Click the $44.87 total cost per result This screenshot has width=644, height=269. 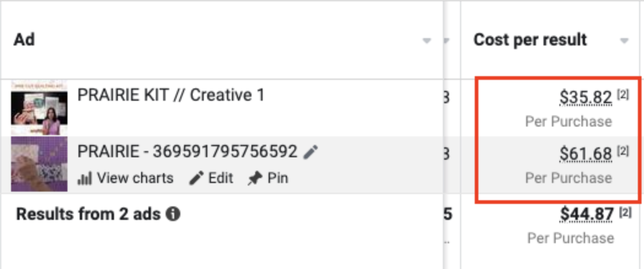coord(586,214)
